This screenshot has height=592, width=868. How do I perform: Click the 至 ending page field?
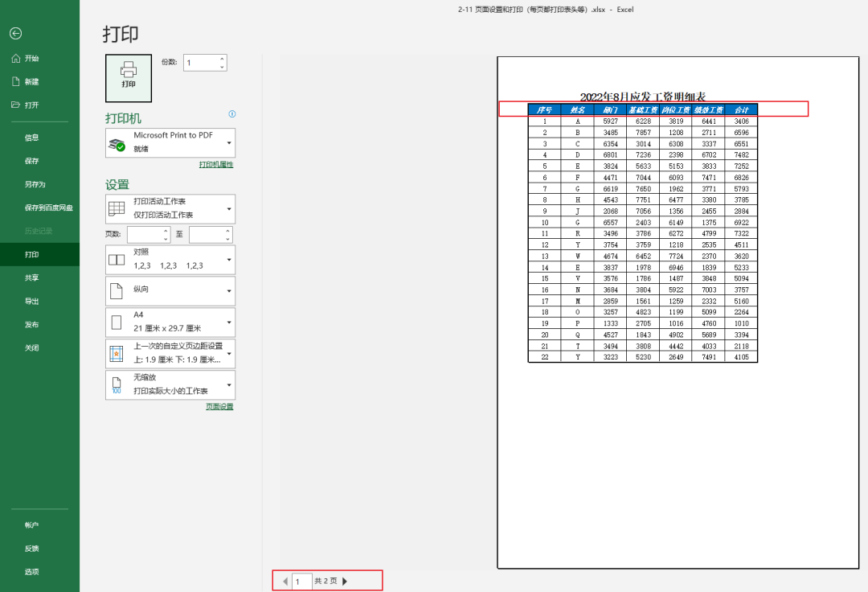(207, 234)
